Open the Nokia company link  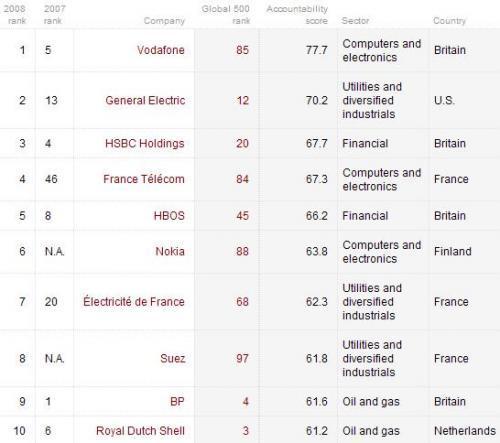(170, 251)
